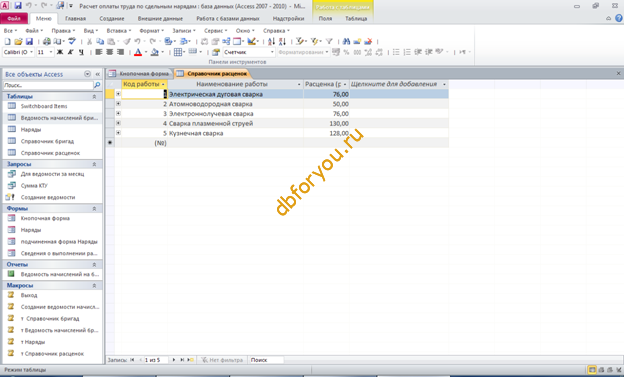Image resolution: width=624 pixels, height=377 pixels.
Task: Apply Underline formatting (Ч)
Action: pyautogui.click(x=81, y=52)
